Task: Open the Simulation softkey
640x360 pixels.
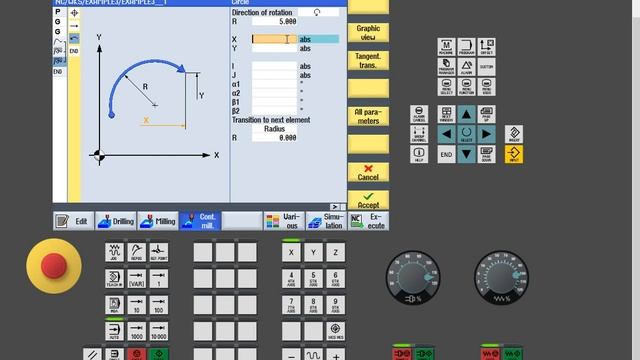Action: click(326, 221)
